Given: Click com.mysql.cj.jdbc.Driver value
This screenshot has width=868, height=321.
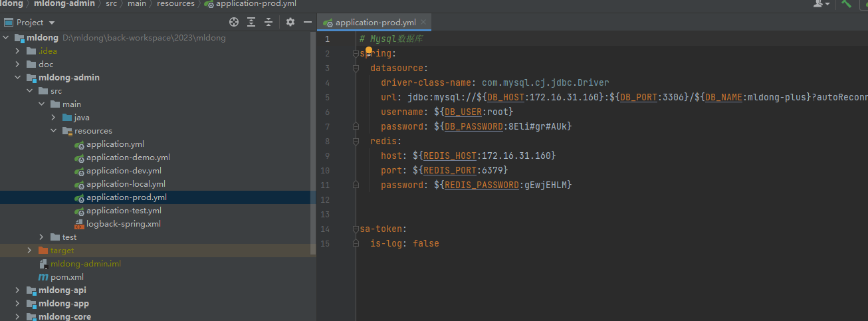Looking at the screenshot, I should 545,83.
